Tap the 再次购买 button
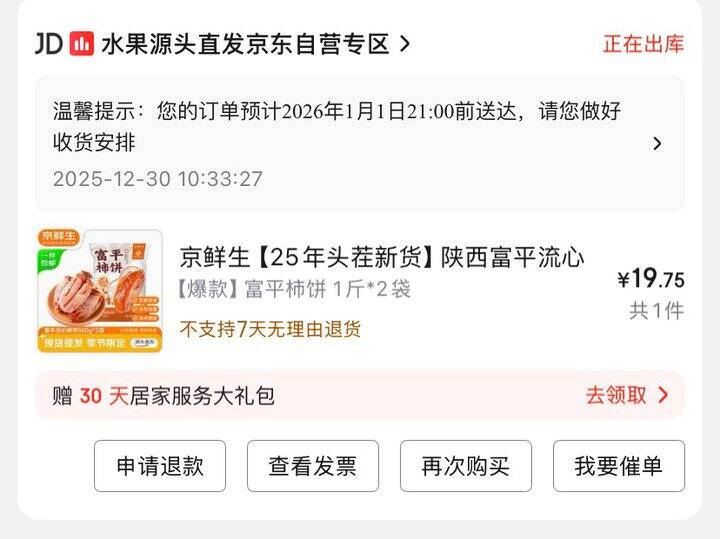Viewport: 720px width, 539px height. pos(466,466)
